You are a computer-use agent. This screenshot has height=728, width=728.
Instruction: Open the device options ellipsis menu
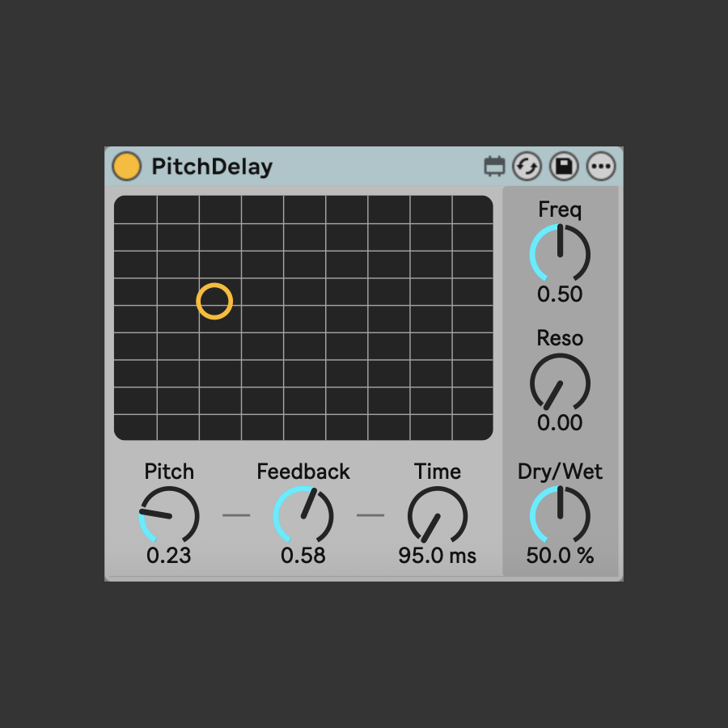tap(601, 166)
